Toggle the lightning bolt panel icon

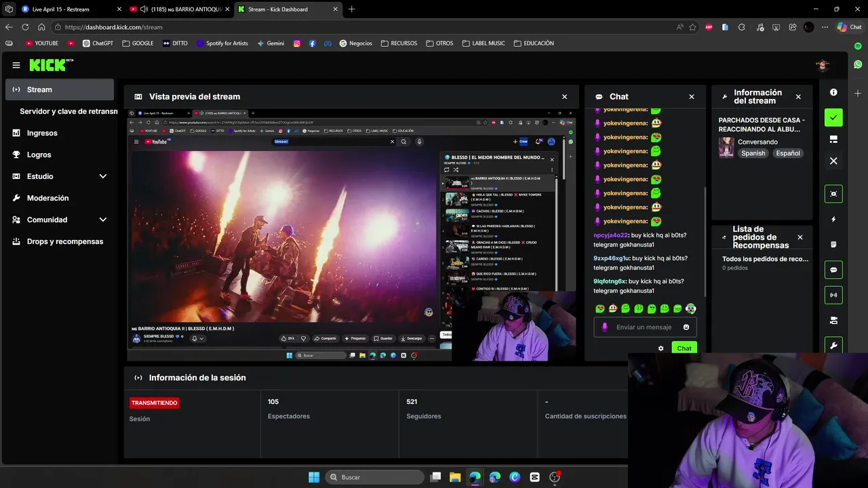833,220
